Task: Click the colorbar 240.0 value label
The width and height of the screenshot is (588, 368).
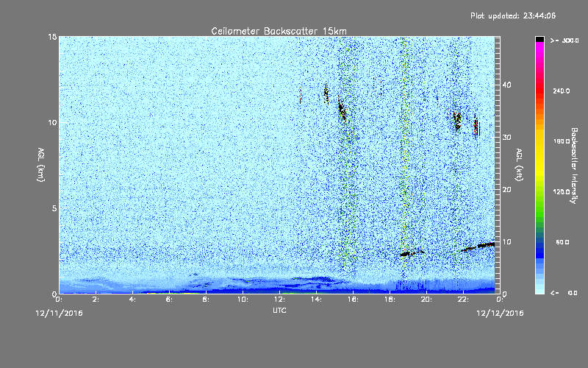Action: pyautogui.click(x=562, y=91)
